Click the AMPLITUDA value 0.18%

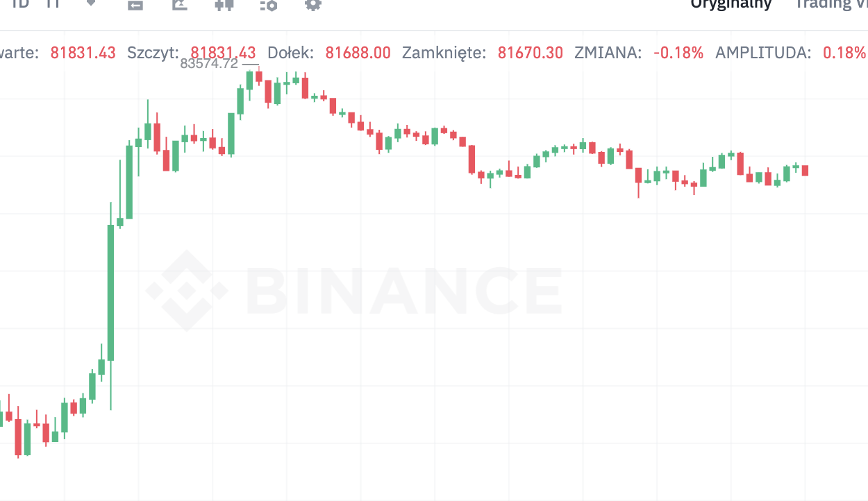844,52
